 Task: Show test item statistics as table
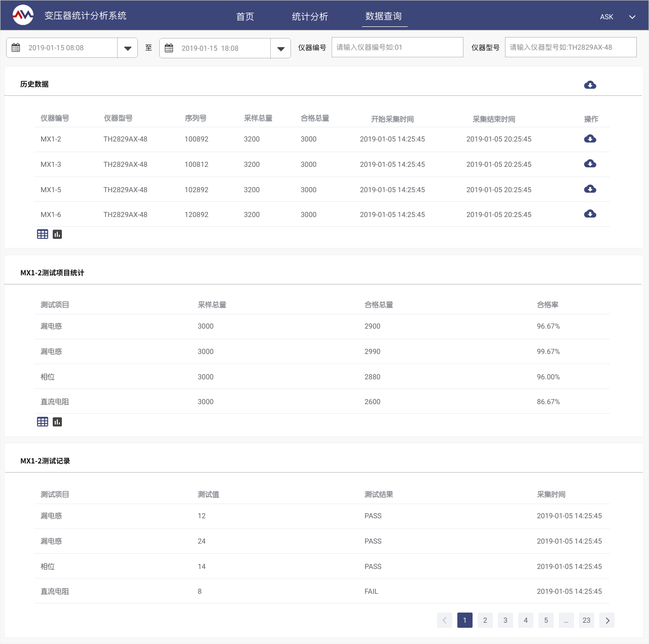tap(43, 422)
